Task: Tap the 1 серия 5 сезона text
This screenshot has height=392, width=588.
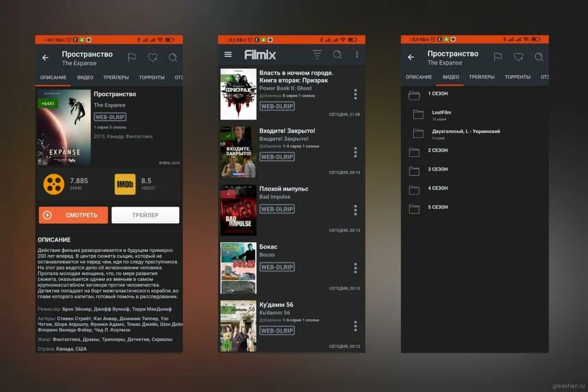Action: point(110,127)
